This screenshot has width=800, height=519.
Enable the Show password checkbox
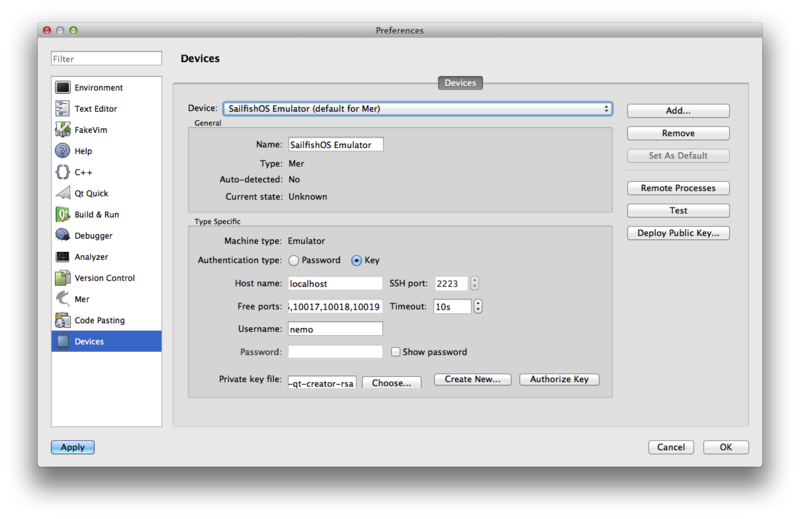tap(395, 352)
